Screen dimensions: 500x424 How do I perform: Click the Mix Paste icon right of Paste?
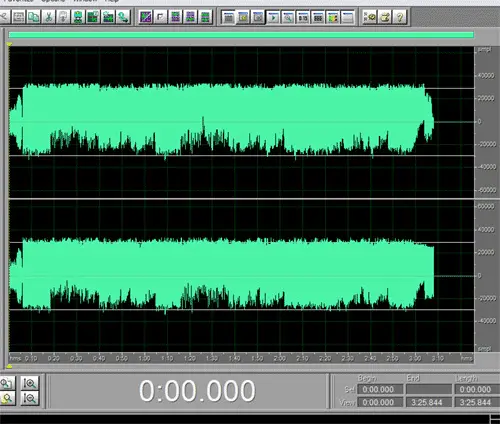click(x=78, y=17)
